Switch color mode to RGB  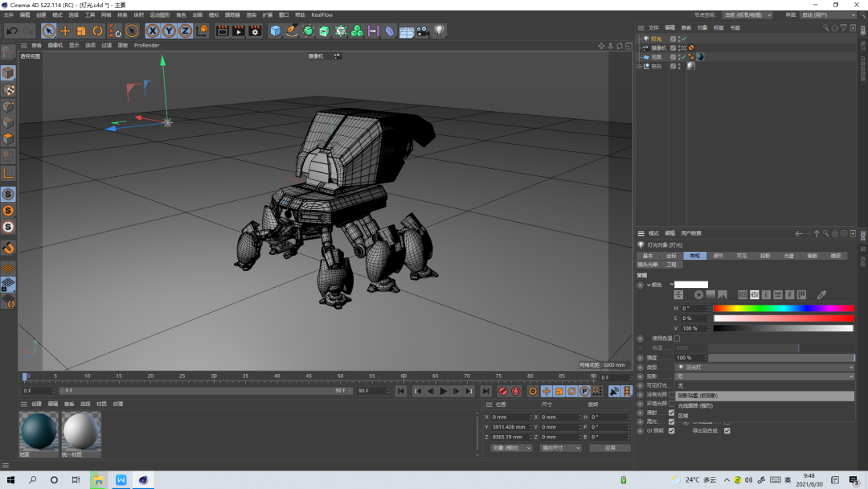point(743,295)
